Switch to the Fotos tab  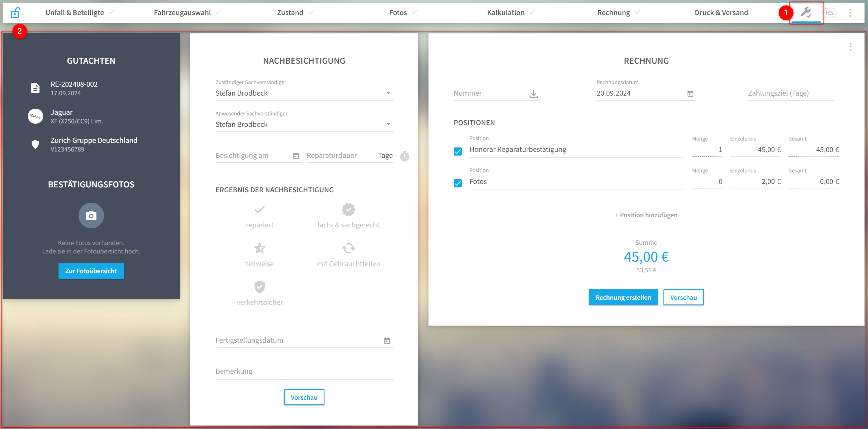398,13
